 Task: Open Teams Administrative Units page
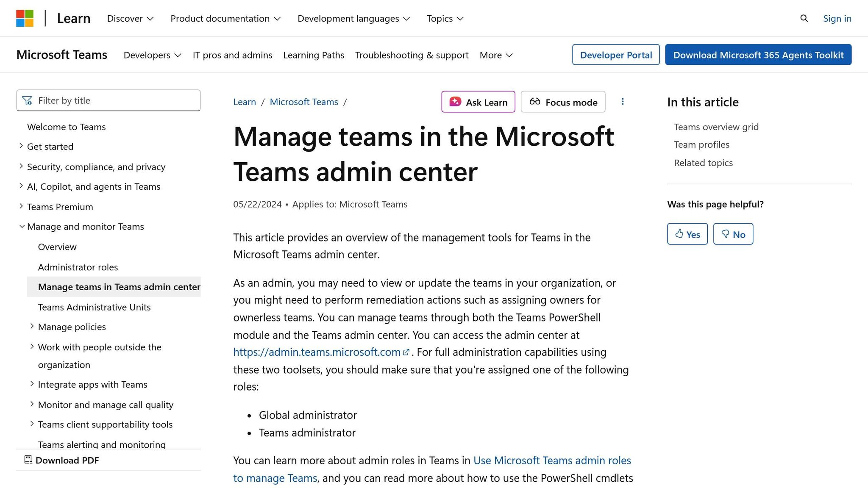pyautogui.click(x=94, y=307)
